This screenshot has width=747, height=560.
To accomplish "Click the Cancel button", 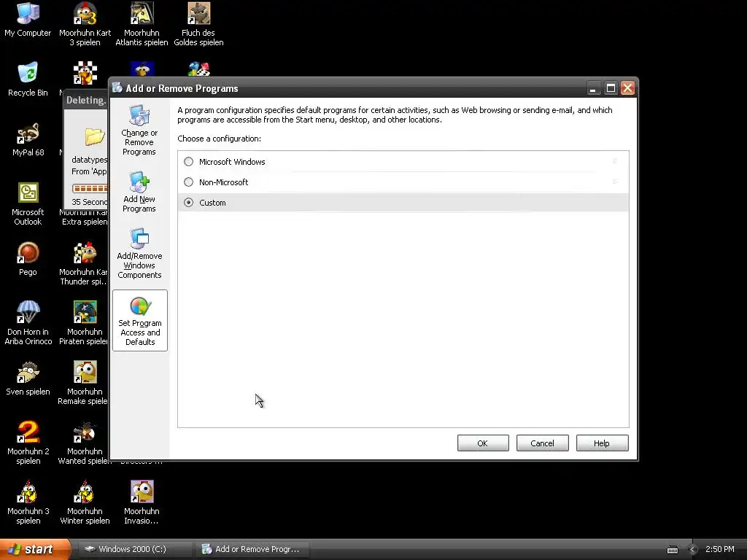I will [542, 443].
